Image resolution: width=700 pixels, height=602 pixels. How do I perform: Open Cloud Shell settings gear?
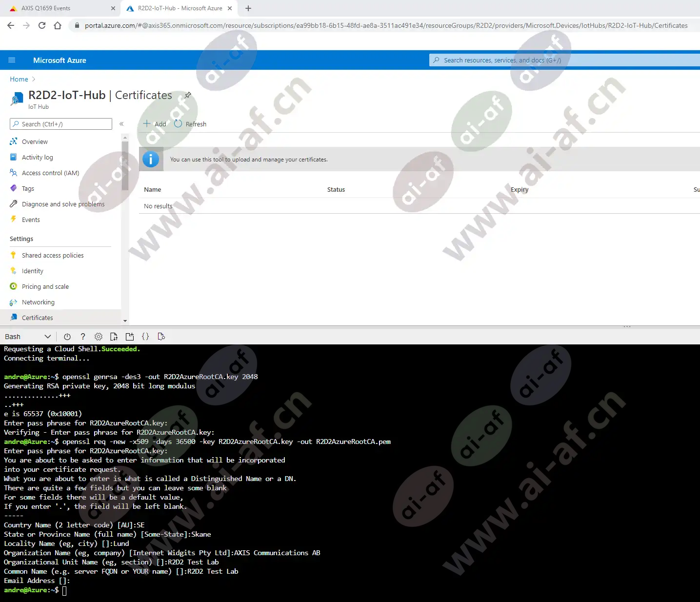[99, 337]
